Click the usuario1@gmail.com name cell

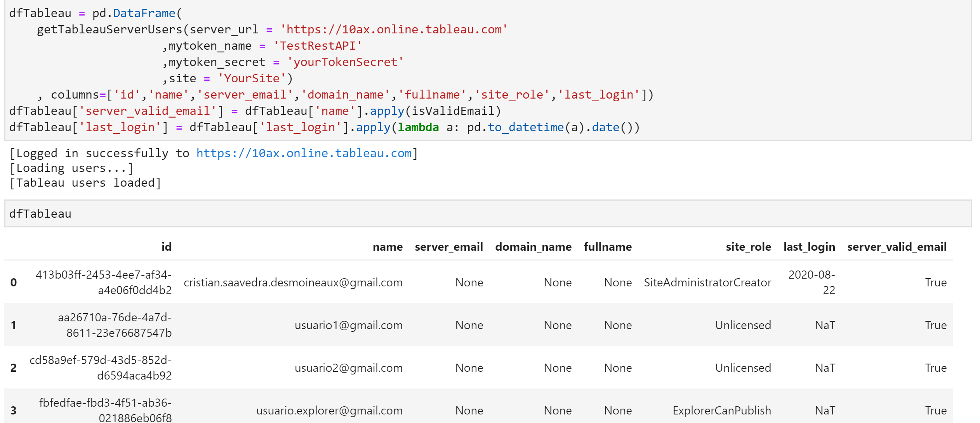click(x=348, y=325)
